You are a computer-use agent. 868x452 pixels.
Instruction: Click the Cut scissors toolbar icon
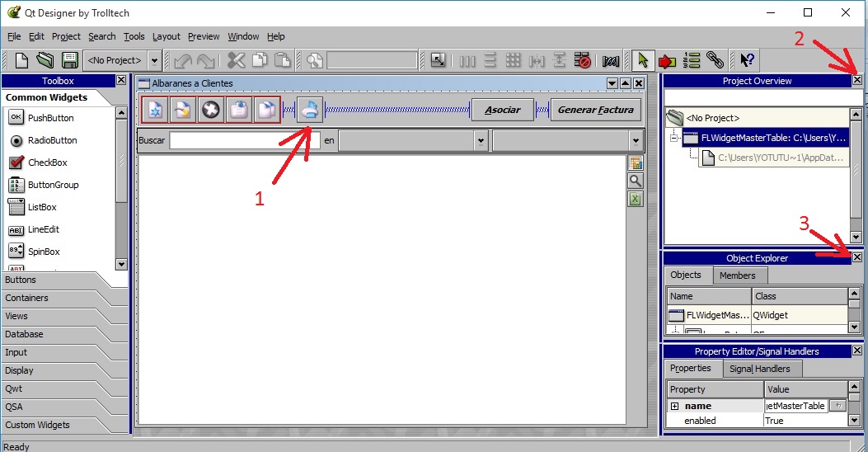click(237, 60)
